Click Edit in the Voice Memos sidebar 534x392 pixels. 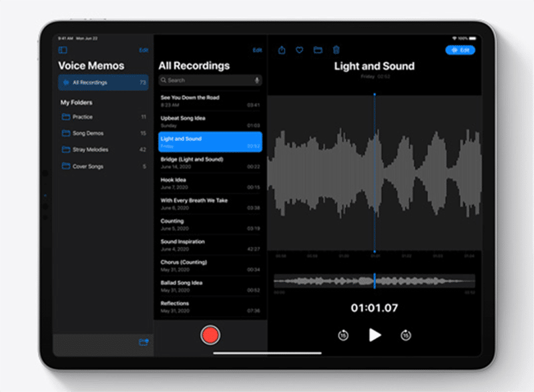click(x=144, y=50)
